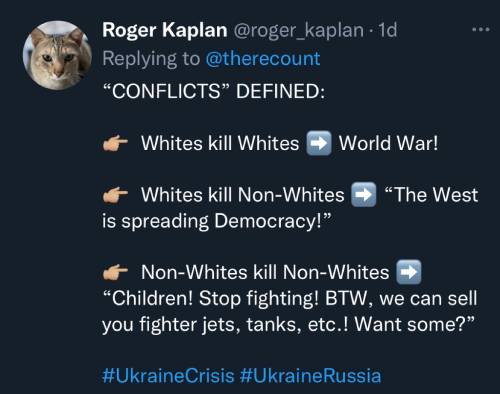The image size is (500, 394).
Task: Open the 1d timestamp link
Action: [x=387, y=30]
